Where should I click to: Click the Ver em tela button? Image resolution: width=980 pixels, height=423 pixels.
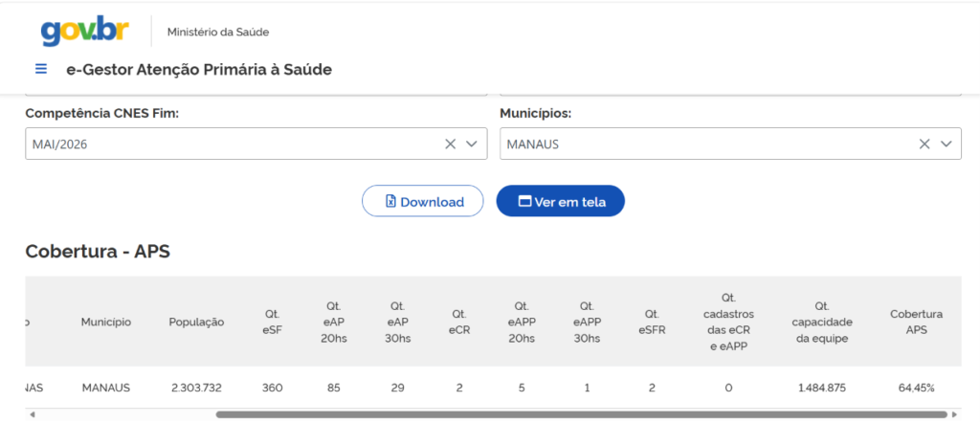[x=561, y=201]
